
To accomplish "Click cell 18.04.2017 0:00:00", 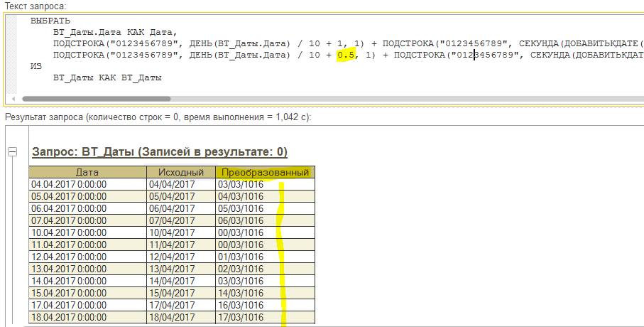I will [x=87, y=317].
